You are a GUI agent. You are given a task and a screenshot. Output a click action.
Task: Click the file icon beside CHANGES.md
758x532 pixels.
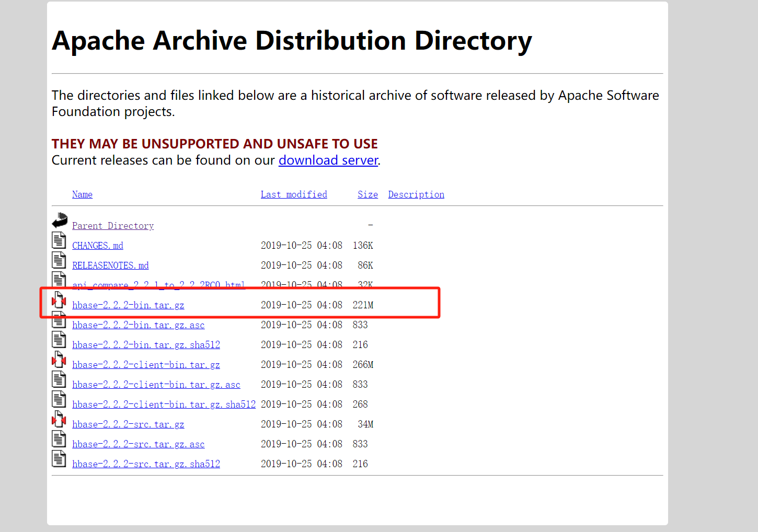point(59,240)
